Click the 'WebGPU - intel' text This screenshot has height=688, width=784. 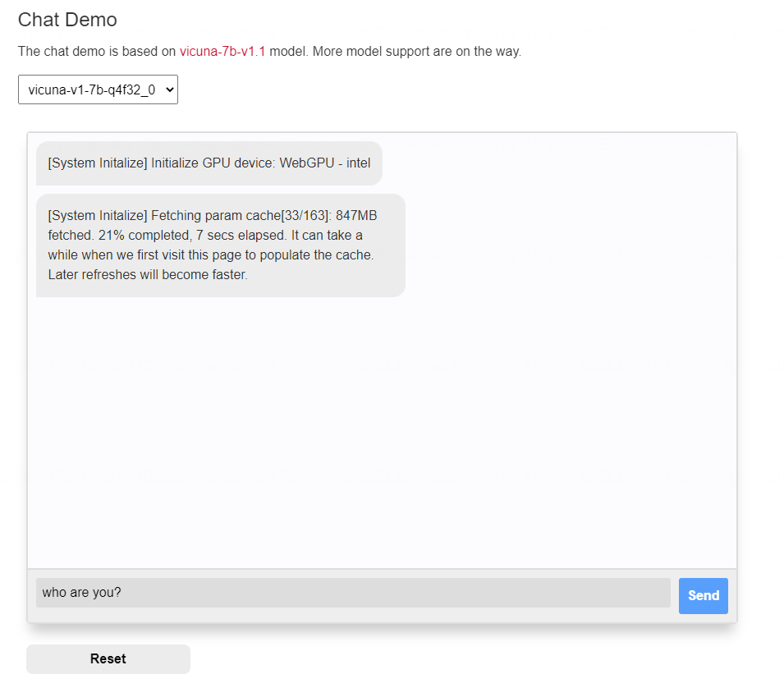325,163
